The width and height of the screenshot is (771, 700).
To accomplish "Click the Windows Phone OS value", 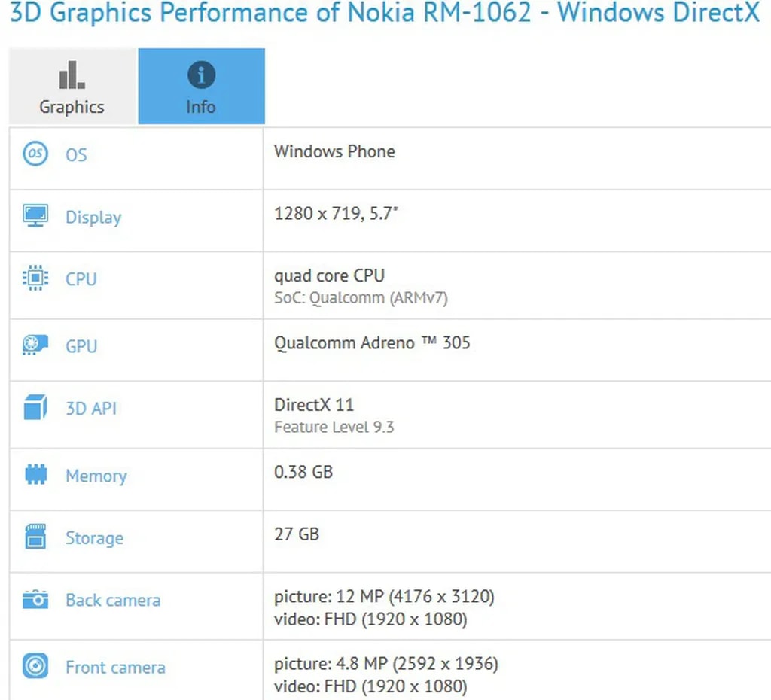I will point(334,151).
